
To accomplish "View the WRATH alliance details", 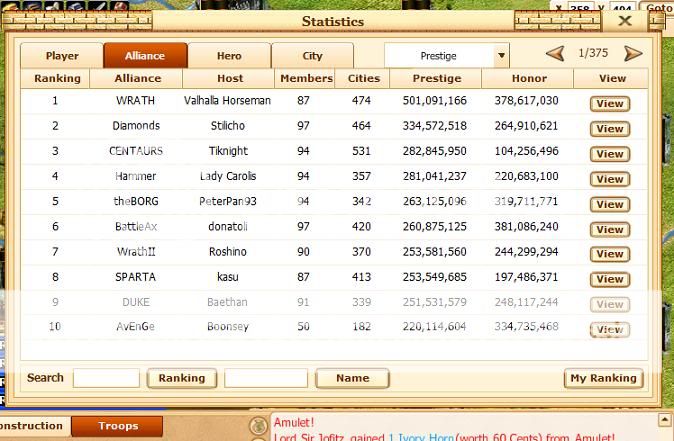I will click(609, 103).
